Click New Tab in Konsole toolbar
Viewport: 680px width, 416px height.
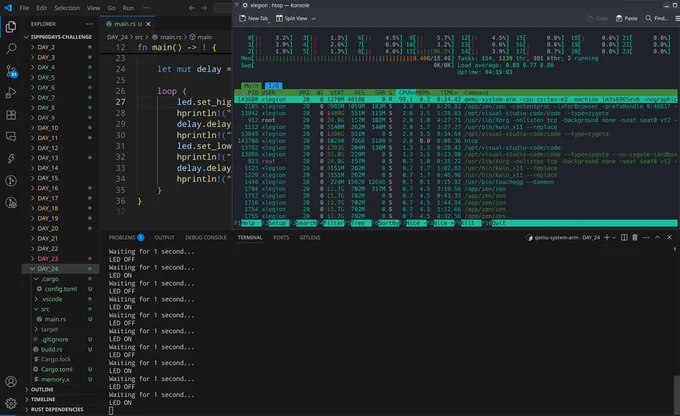coord(254,18)
